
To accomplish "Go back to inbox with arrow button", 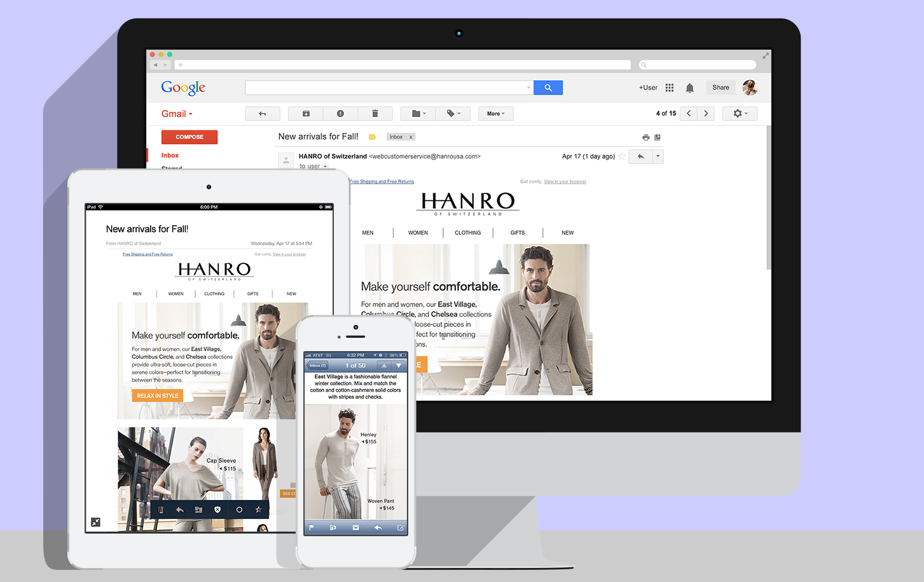I will pos(262,114).
